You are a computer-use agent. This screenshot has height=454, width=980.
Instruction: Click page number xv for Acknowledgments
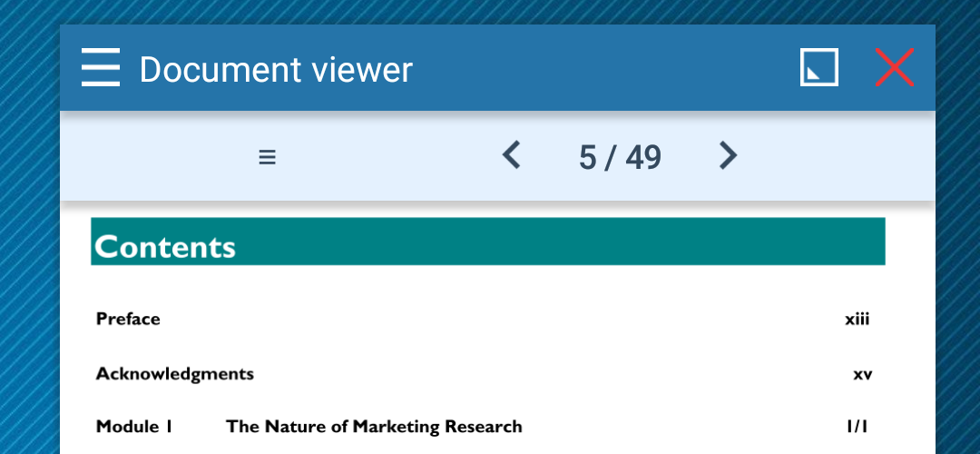coord(863,375)
